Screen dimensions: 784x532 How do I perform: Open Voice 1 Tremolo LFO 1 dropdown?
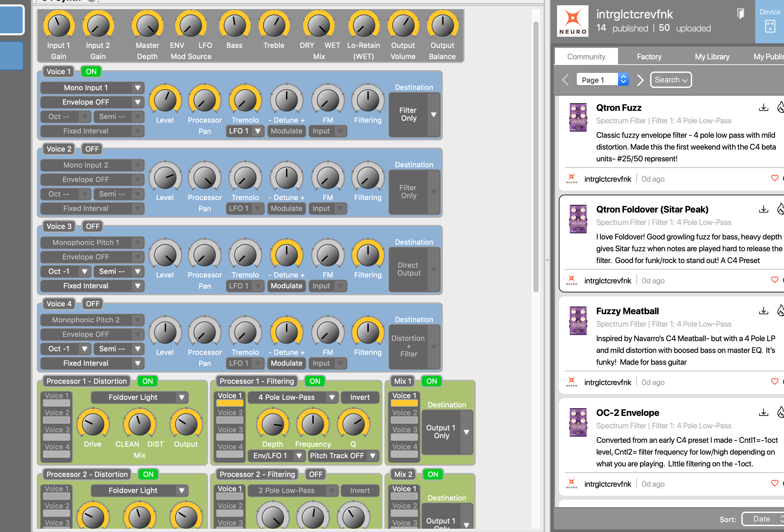(x=245, y=131)
